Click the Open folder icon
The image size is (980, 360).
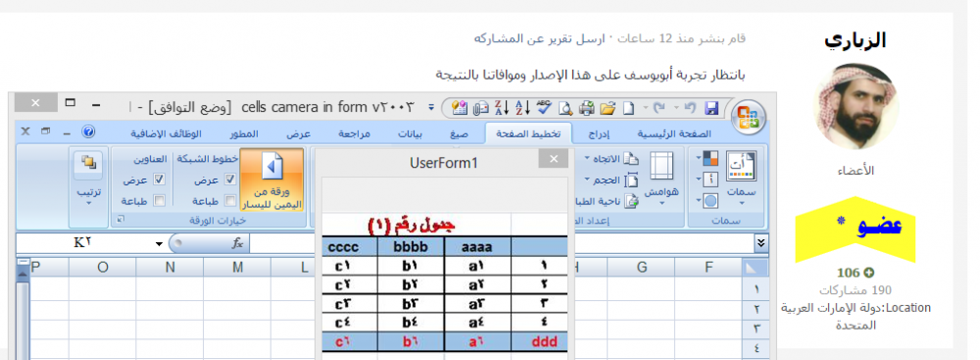tap(608, 108)
